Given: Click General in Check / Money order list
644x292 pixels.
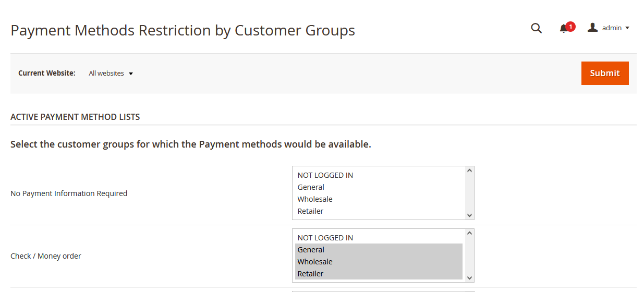Looking at the screenshot, I should [x=311, y=250].
